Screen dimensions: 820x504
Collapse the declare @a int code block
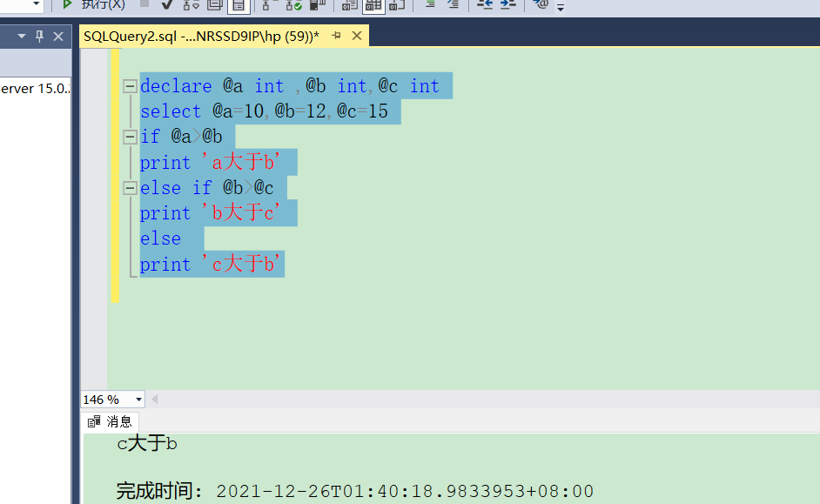tap(130, 86)
